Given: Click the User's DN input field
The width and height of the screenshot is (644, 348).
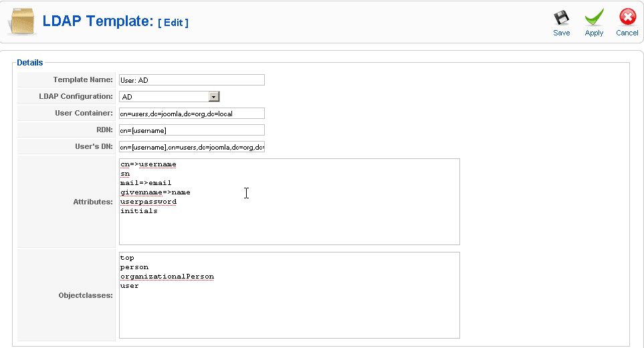Looking at the screenshot, I should [x=191, y=147].
